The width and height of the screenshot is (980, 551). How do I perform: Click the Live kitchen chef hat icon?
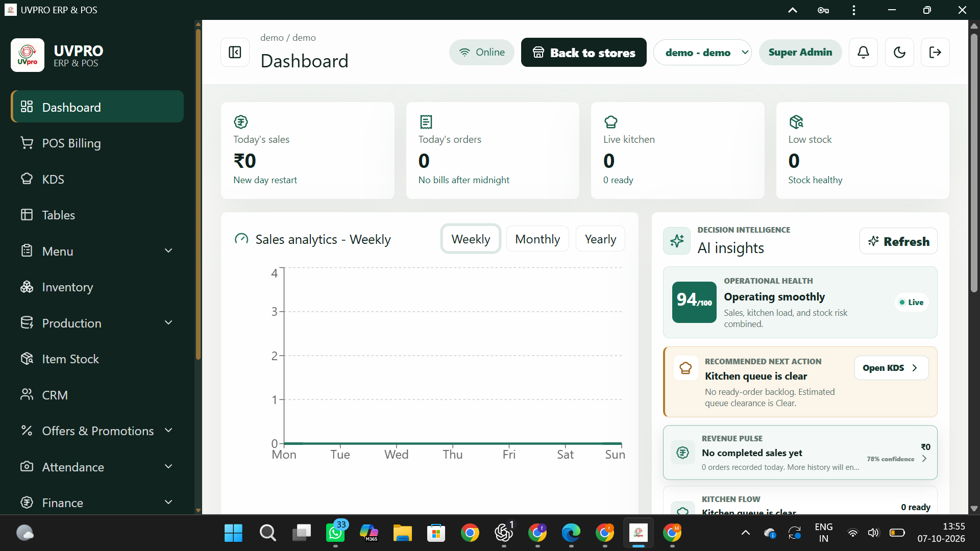pos(610,122)
